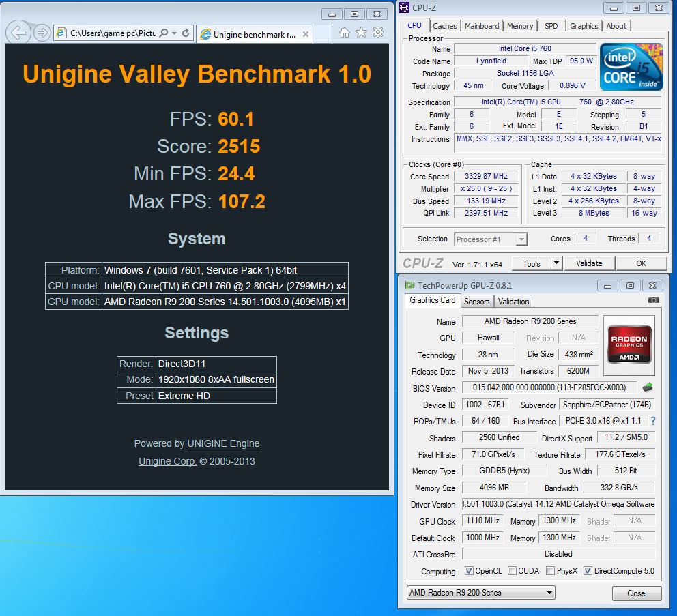The image size is (677, 616).
Task: Open GPU-Z Validation tab
Action: 513,302
